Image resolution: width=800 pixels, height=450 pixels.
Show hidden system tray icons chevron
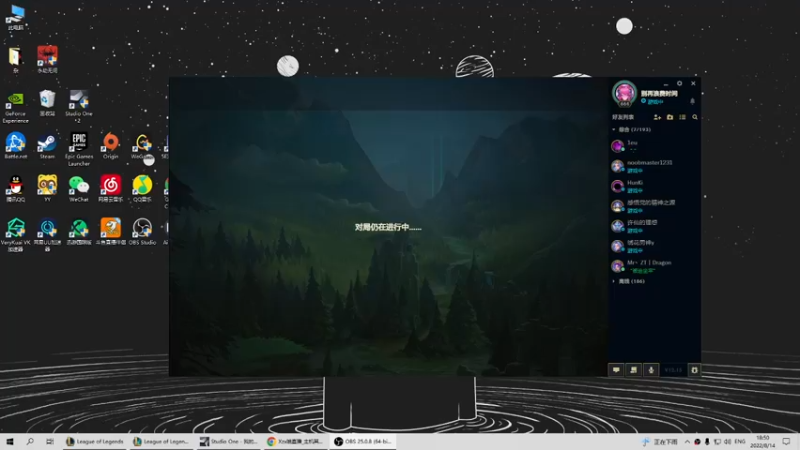coord(687,442)
